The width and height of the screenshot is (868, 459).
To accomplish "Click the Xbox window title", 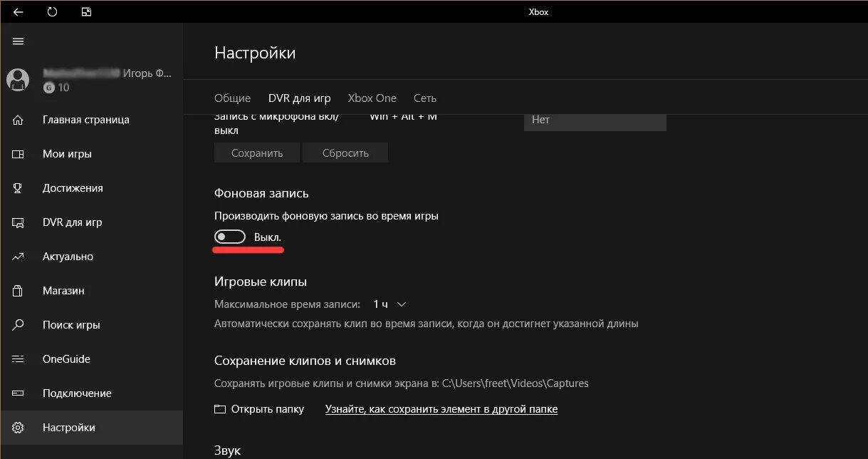I will pyautogui.click(x=538, y=12).
